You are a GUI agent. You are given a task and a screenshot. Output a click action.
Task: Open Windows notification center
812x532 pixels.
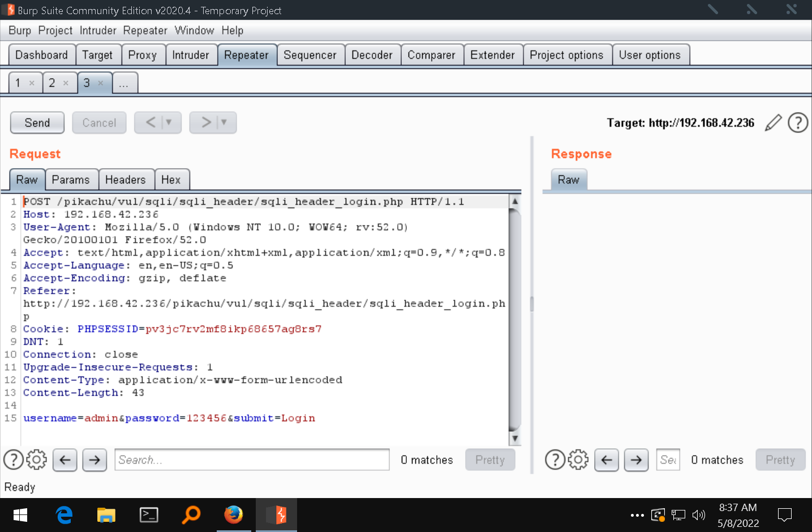[x=785, y=515]
